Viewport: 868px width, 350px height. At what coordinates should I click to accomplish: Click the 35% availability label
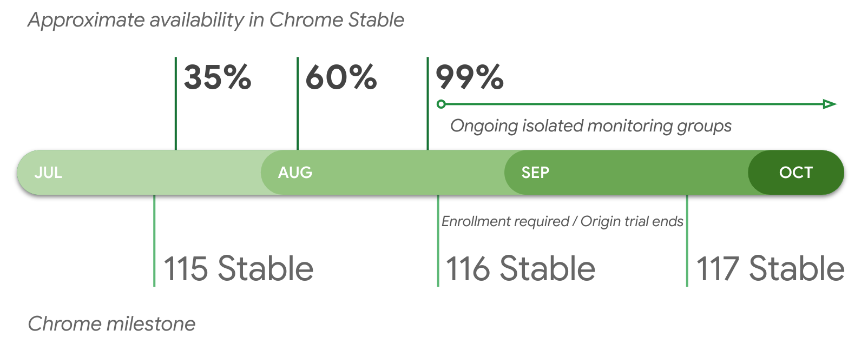click(x=218, y=77)
